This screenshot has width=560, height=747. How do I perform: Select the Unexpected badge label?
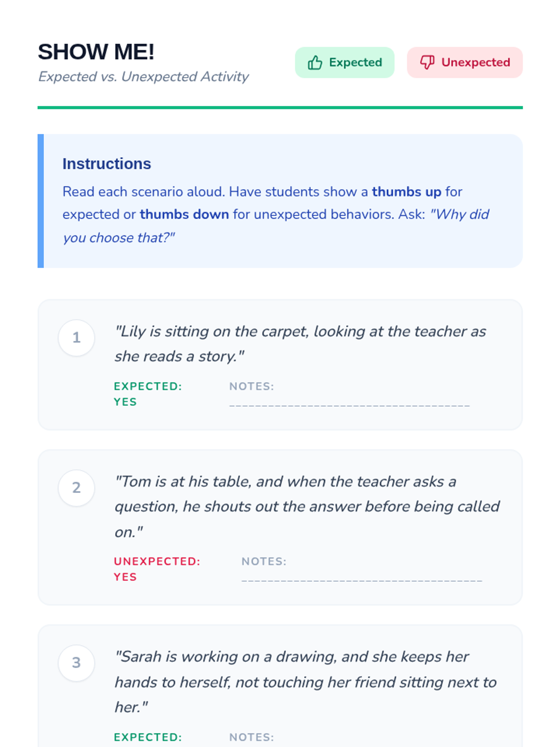tap(476, 63)
